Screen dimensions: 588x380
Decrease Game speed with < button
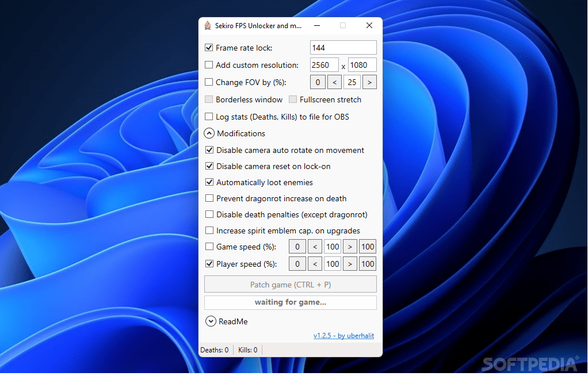tap(315, 247)
